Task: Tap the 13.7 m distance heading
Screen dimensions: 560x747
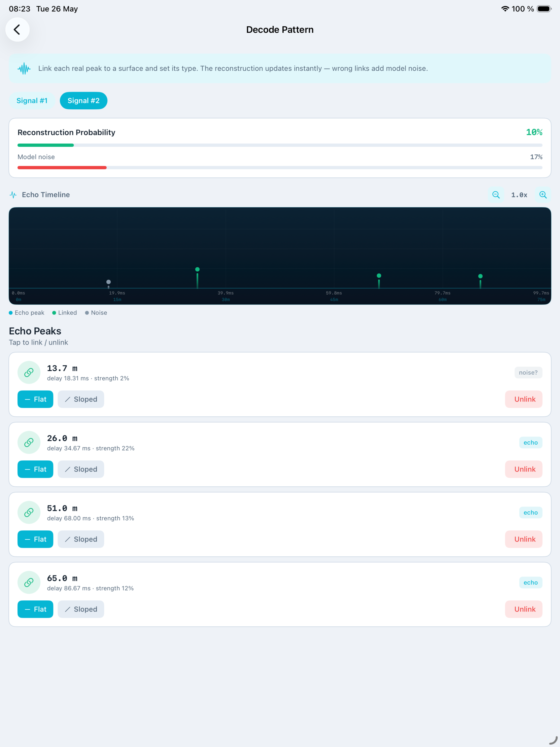Action: 62,368
